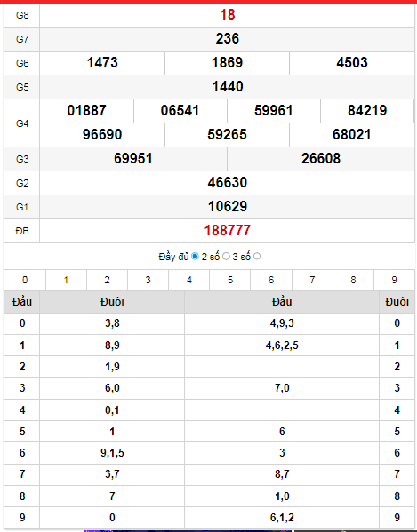
Task: Pick digit 7 in number filter row
Action: tap(312, 280)
